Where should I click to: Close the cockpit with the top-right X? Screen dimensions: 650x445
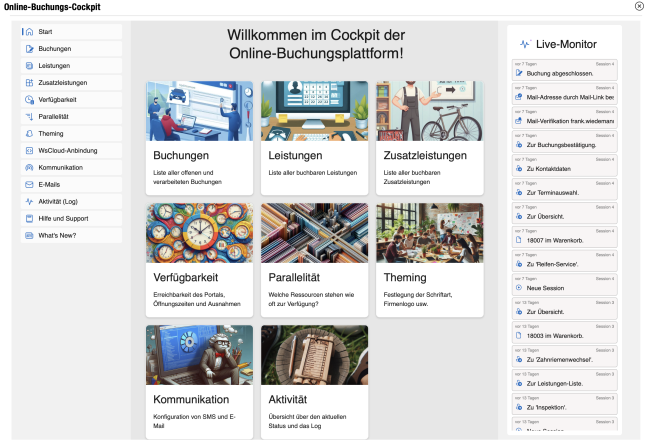(639, 6)
